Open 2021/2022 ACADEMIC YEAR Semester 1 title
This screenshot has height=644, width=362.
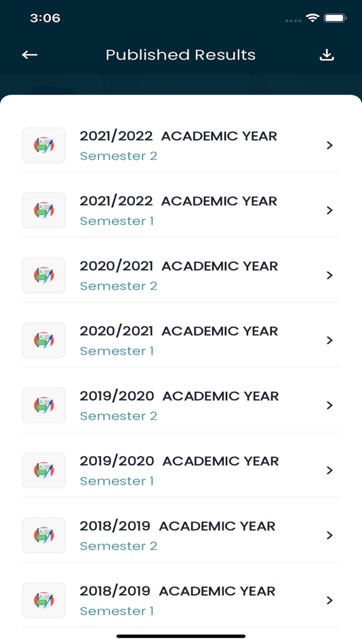[178, 201]
